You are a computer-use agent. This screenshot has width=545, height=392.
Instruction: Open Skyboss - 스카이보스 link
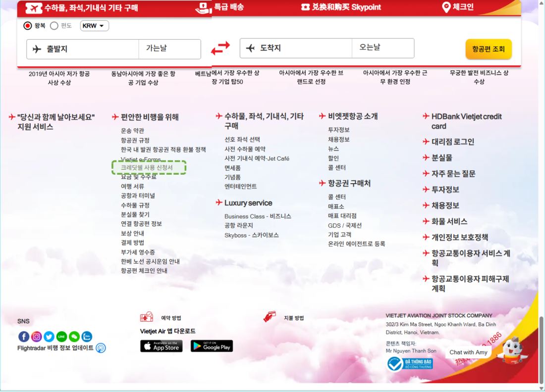pyautogui.click(x=252, y=235)
